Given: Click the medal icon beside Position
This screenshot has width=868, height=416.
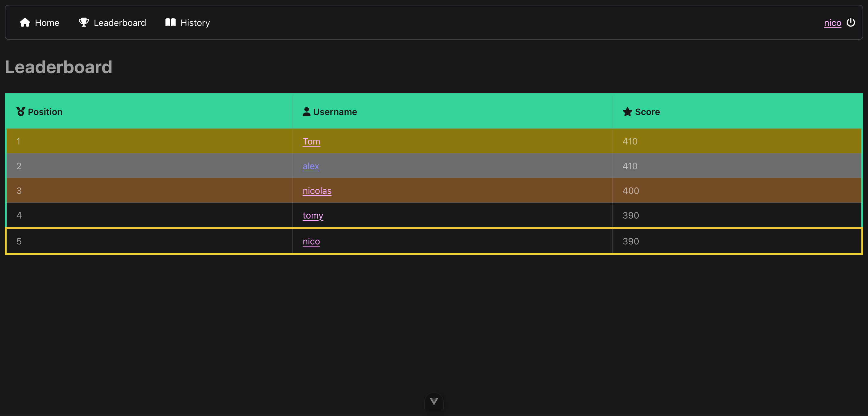Looking at the screenshot, I should [21, 112].
